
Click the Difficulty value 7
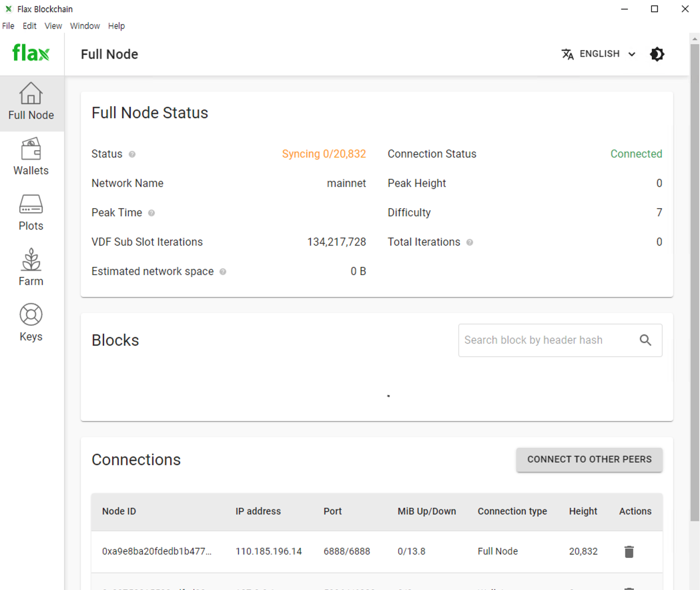659,213
